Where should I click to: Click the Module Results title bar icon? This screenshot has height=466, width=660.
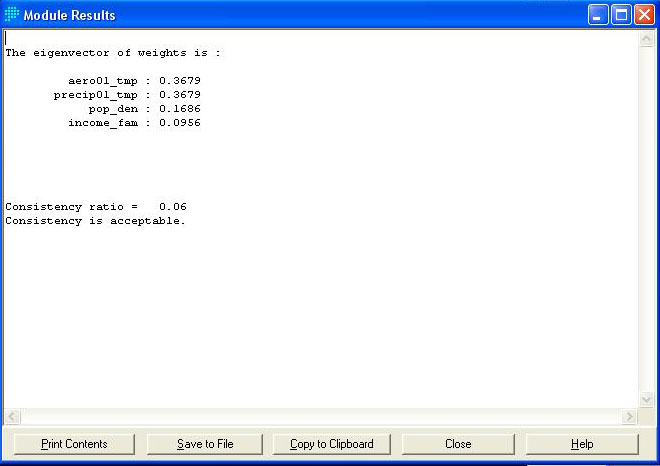point(12,15)
